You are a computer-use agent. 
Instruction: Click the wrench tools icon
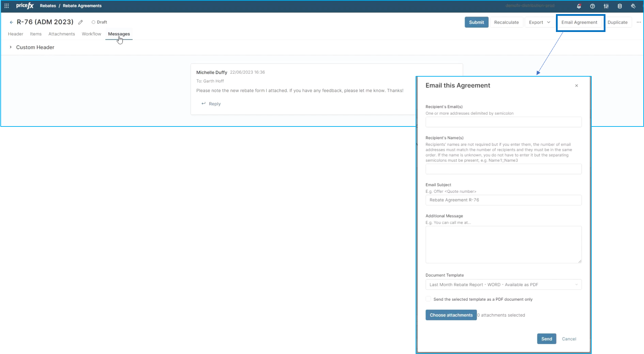(x=633, y=6)
